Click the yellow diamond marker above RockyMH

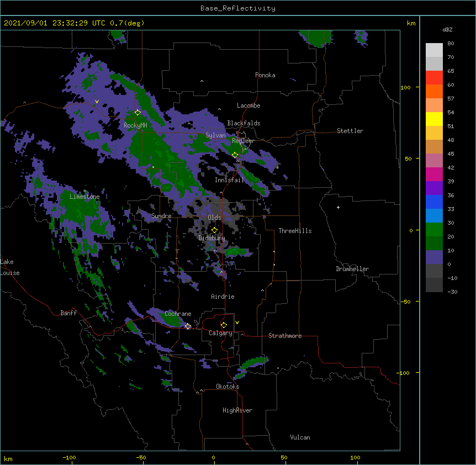pos(138,112)
